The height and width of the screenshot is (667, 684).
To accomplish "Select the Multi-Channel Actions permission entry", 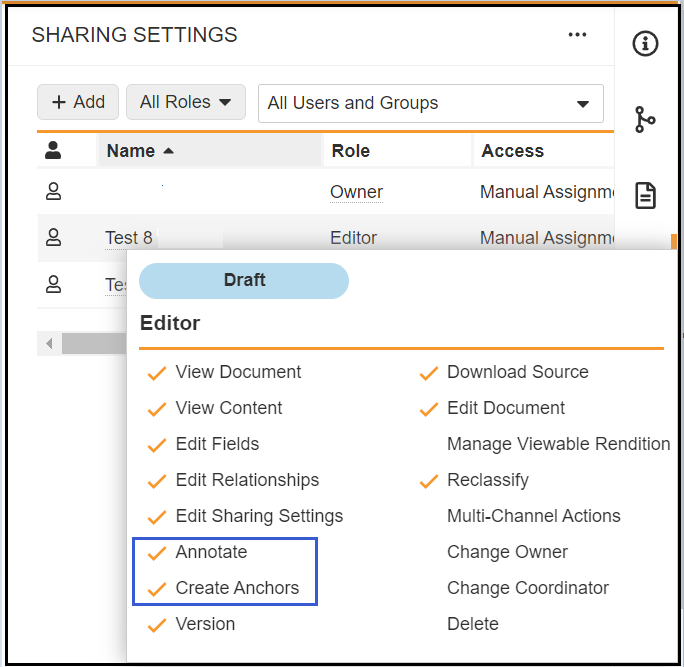I will (533, 516).
